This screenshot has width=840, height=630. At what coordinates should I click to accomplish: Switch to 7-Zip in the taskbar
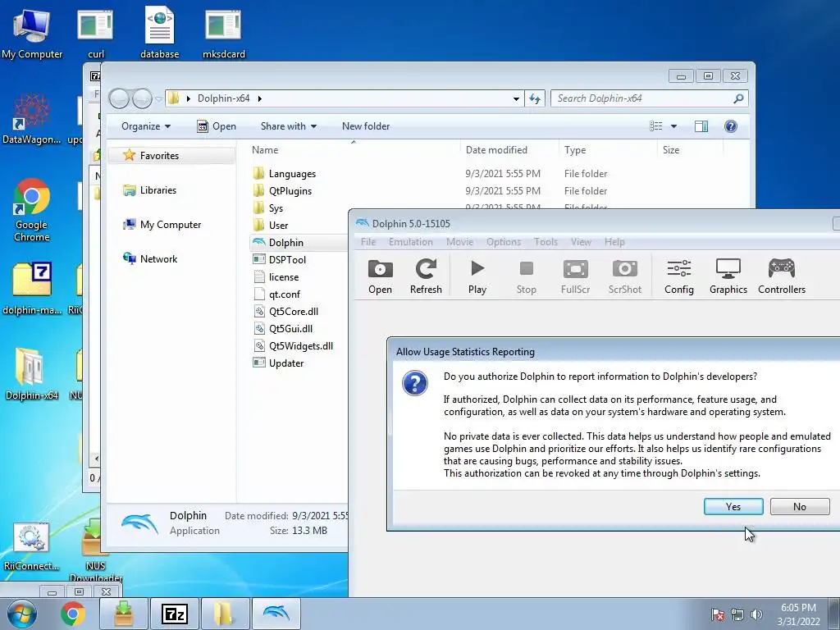[x=175, y=614]
